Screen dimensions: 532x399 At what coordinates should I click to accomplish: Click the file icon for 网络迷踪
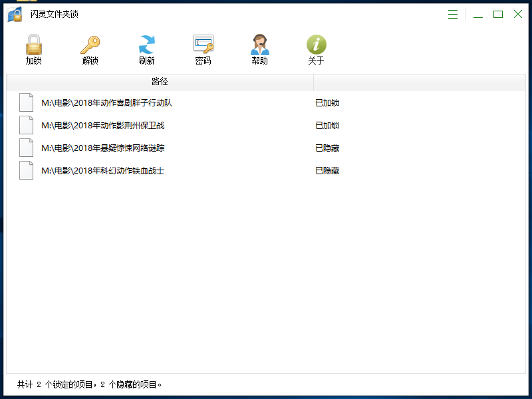point(26,148)
